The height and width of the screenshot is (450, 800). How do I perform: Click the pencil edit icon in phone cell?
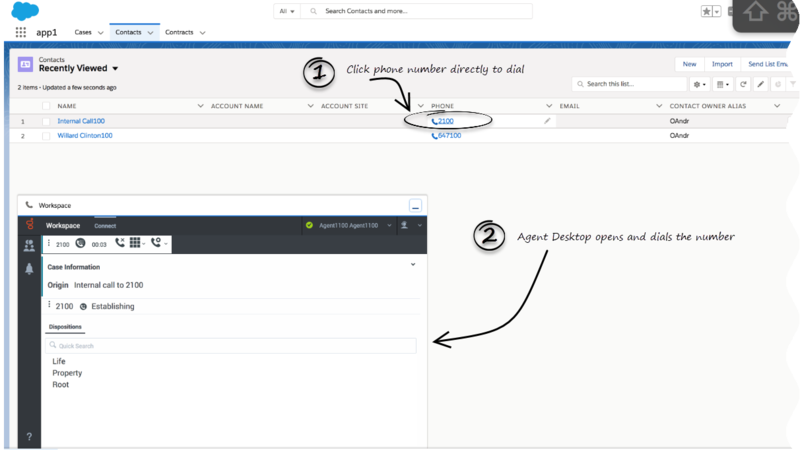(x=547, y=120)
